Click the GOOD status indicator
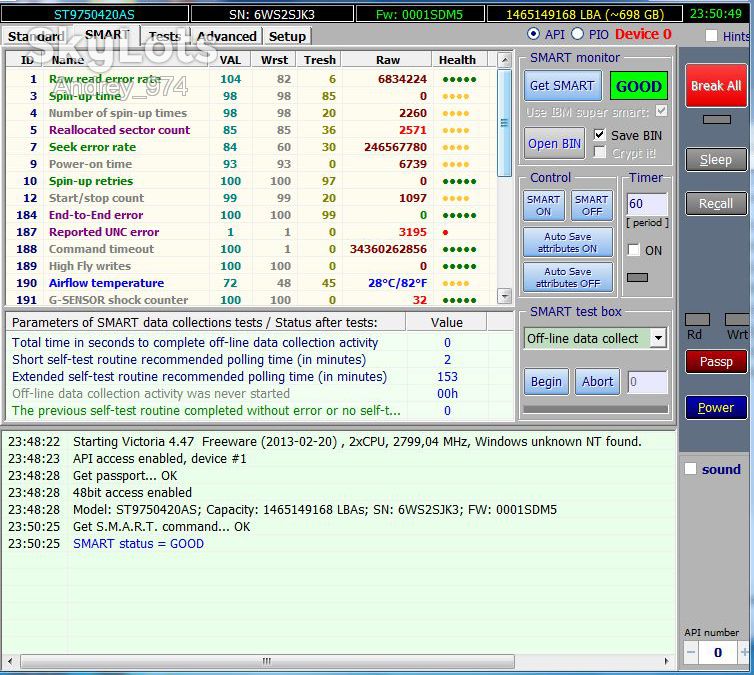This screenshot has width=754, height=675. pyautogui.click(x=639, y=86)
